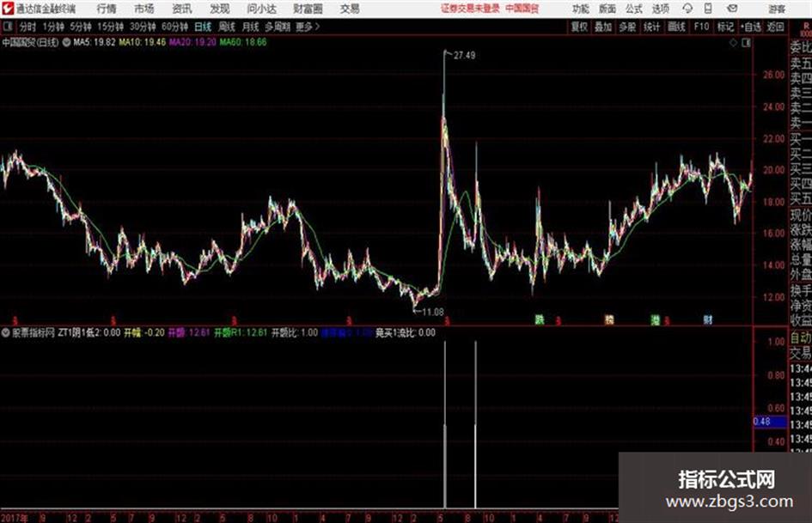Open the 多周期 multi-period view
Image resolution: width=812 pixels, height=523 pixels.
pos(278,27)
